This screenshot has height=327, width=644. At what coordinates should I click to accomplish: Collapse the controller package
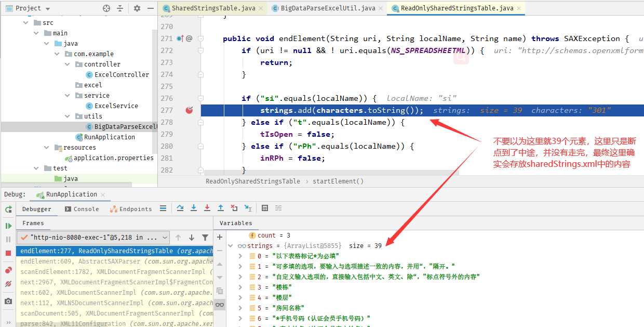tap(68, 64)
